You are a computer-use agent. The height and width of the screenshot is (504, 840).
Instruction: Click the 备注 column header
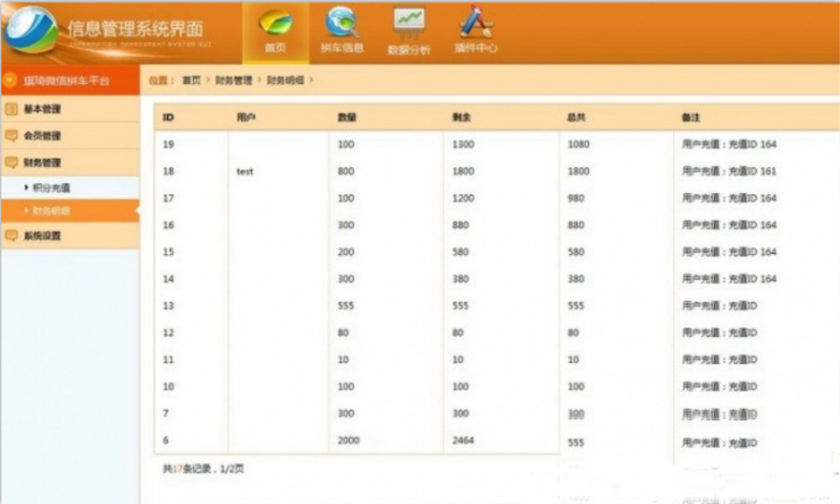[691, 118]
